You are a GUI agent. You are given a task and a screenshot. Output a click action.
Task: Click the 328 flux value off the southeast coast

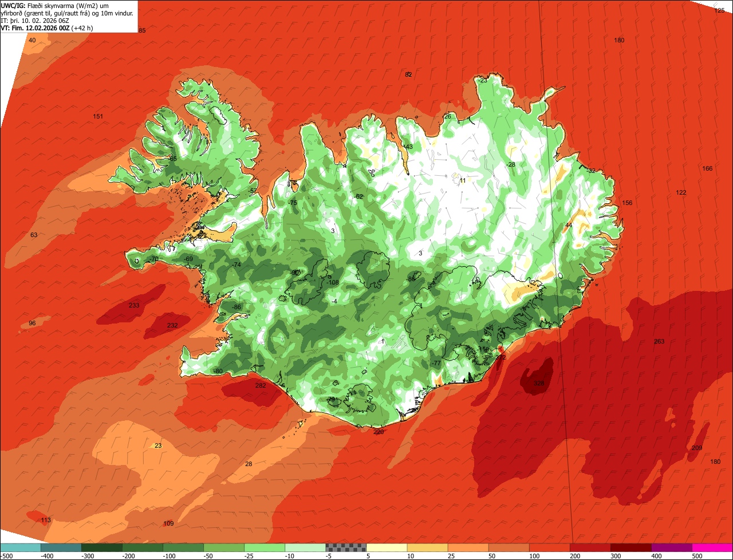(x=539, y=384)
